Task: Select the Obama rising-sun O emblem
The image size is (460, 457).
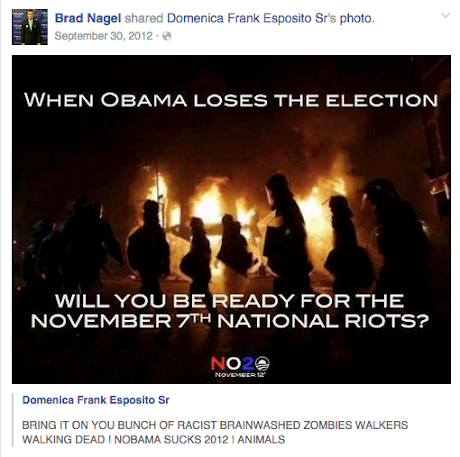Action: point(262,364)
